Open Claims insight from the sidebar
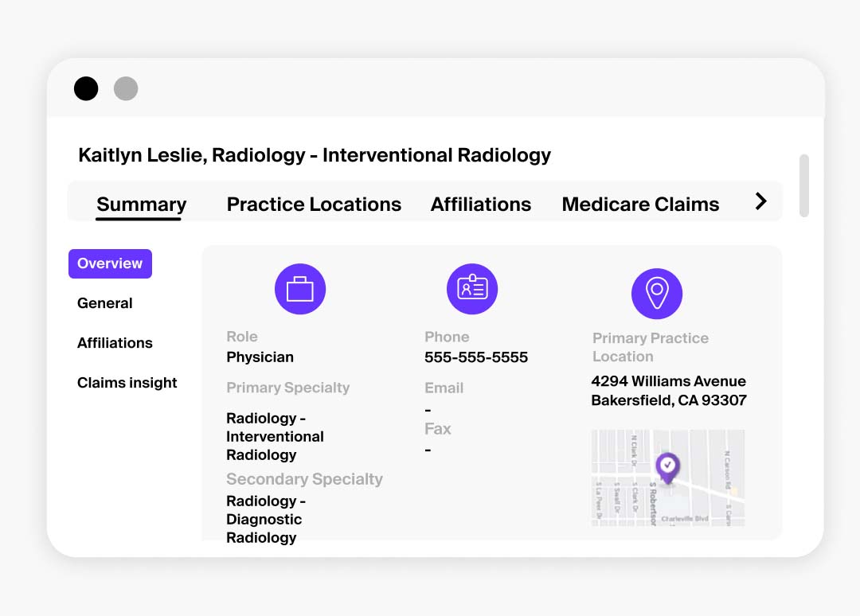 coord(127,383)
